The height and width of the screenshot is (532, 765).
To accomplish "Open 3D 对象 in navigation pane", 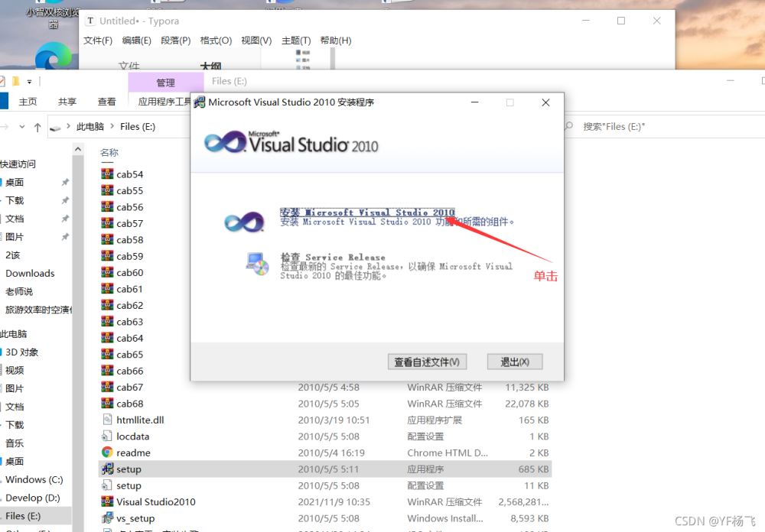I will (22, 352).
